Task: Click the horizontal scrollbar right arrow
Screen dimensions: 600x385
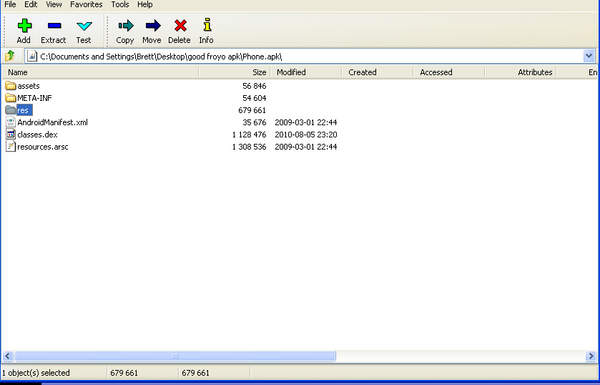Action: coord(590,356)
